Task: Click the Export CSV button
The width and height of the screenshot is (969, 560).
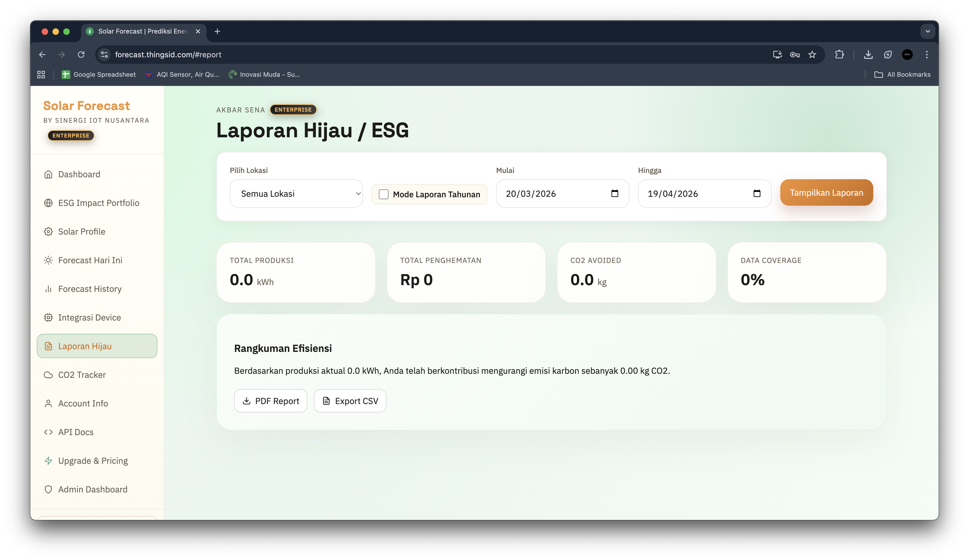Action: (350, 401)
